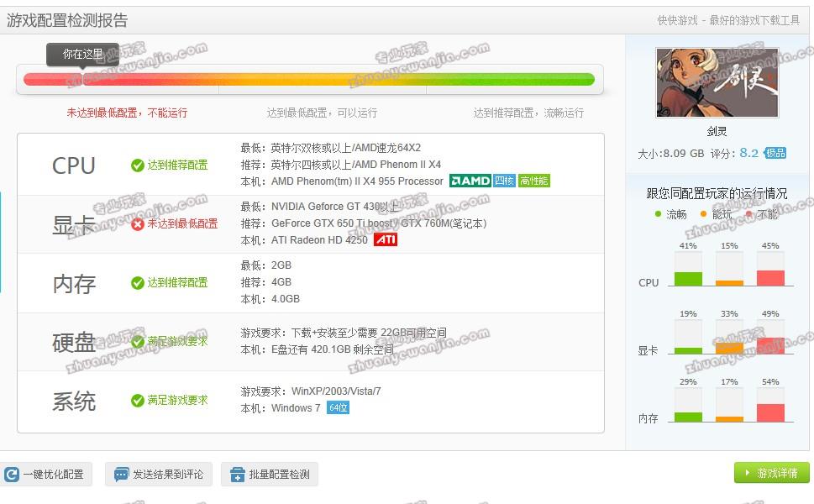Viewport: 814px width, 504px height.
Task: Click the 剑灵 game title under cover
Action: tap(717, 131)
